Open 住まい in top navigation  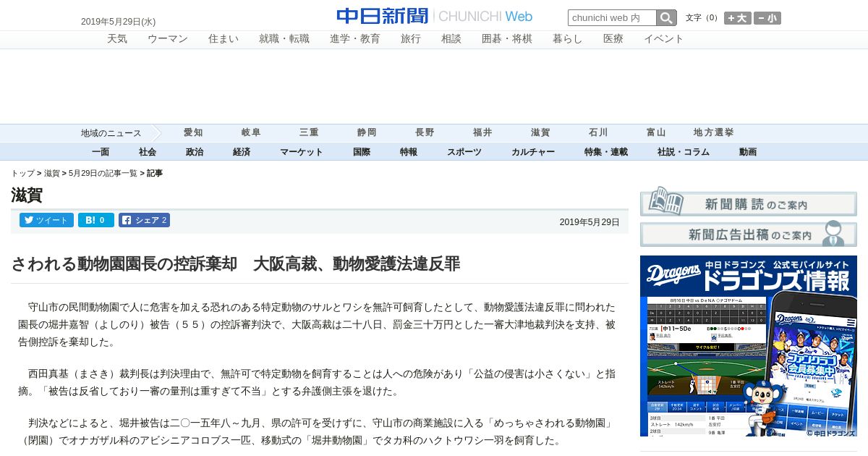click(x=224, y=39)
